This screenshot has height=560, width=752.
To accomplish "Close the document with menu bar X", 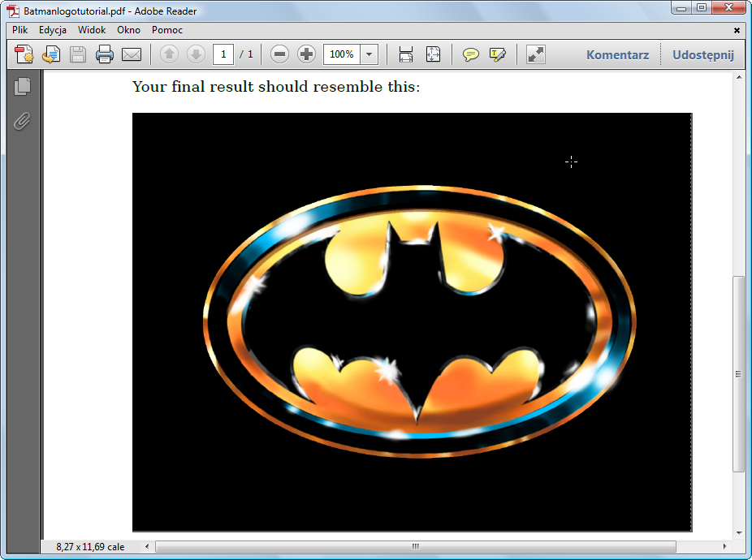I will point(737,30).
